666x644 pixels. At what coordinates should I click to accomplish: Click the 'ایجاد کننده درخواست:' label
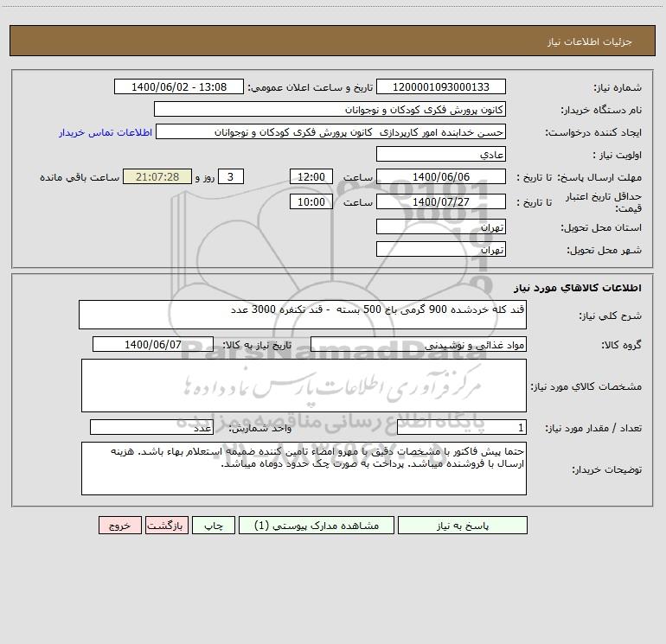tap(593, 132)
